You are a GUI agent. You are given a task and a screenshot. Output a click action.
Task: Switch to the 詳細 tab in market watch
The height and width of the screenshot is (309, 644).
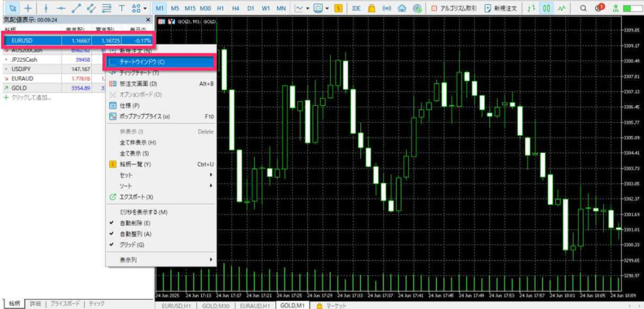(36, 304)
